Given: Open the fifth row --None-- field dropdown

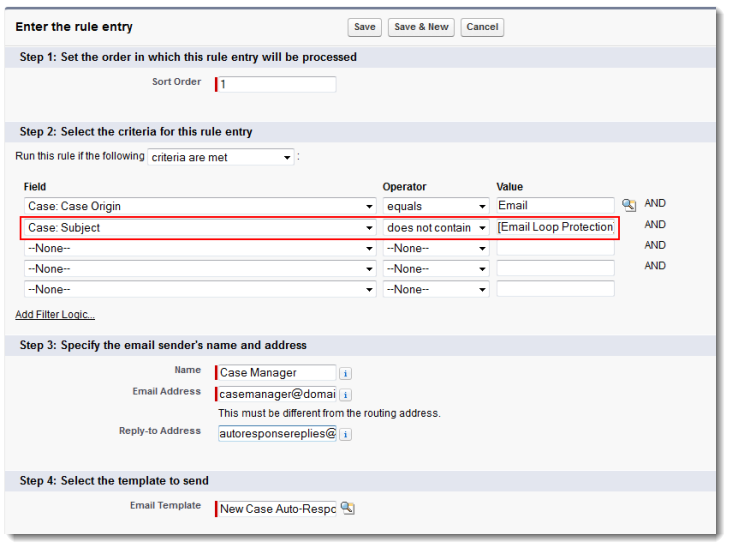Looking at the screenshot, I should (200, 289).
